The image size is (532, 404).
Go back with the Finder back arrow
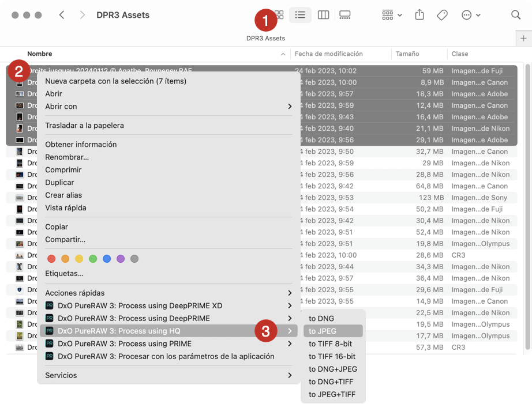click(61, 15)
